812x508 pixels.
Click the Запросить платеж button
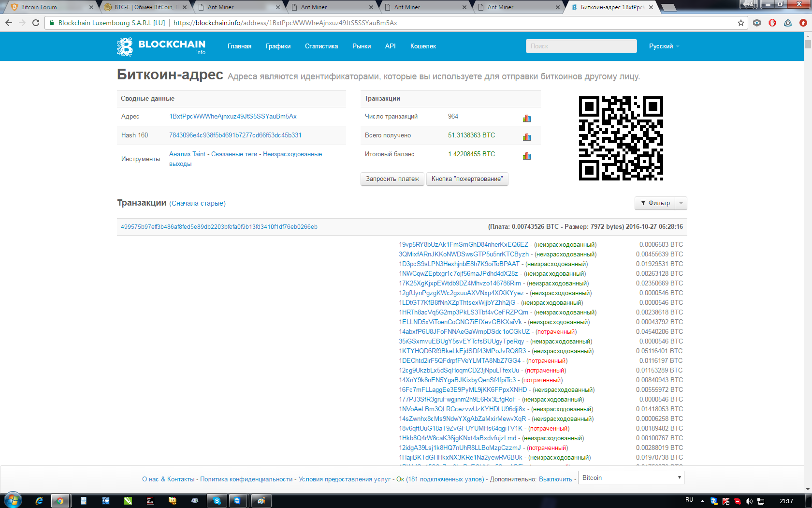392,179
